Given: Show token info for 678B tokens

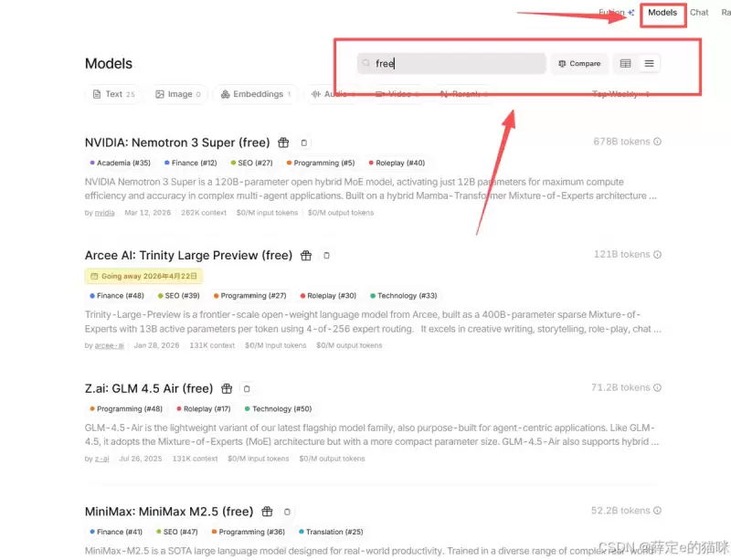Looking at the screenshot, I should pyautogui.click(x=657, y=142).
